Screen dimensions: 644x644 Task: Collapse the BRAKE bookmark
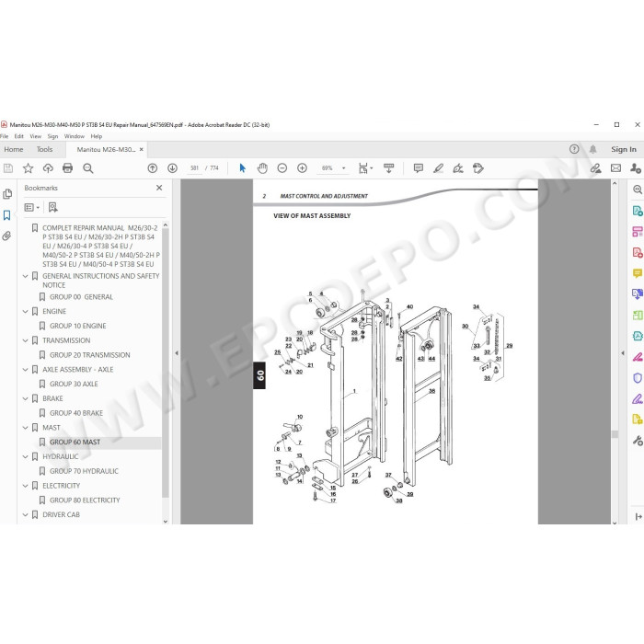26,398
